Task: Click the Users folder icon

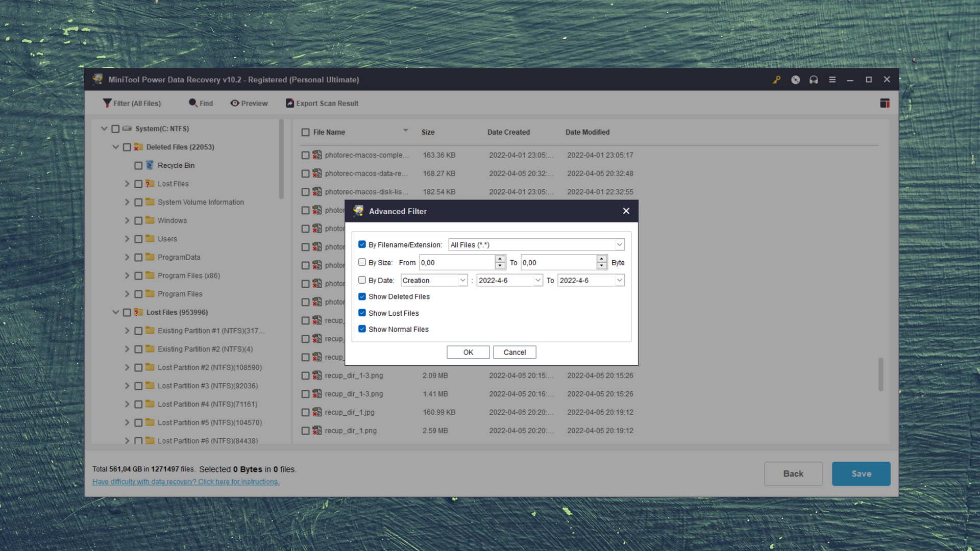Action: (150, 239)
